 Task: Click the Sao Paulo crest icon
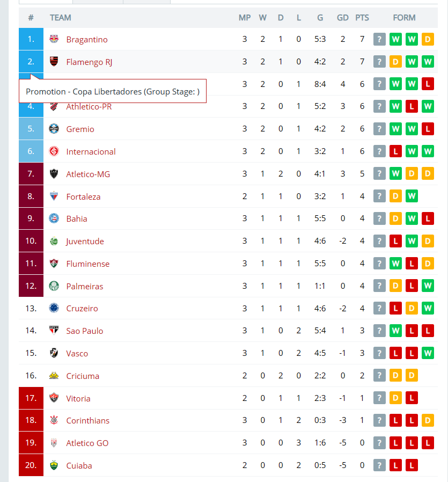tap(54, 331)
